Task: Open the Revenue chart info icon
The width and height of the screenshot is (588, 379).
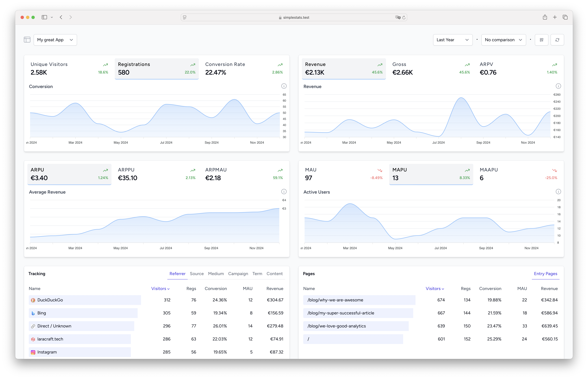Action: 558,86
